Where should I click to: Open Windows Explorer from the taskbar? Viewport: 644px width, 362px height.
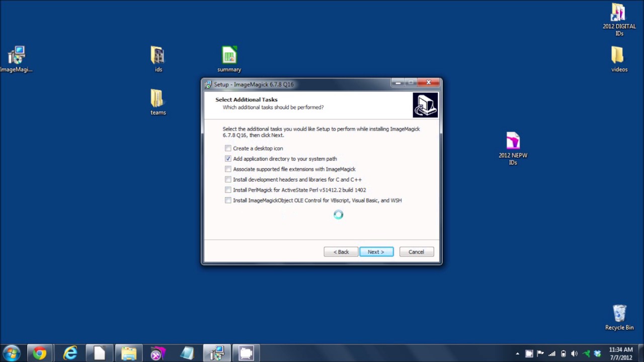[129, 353]
